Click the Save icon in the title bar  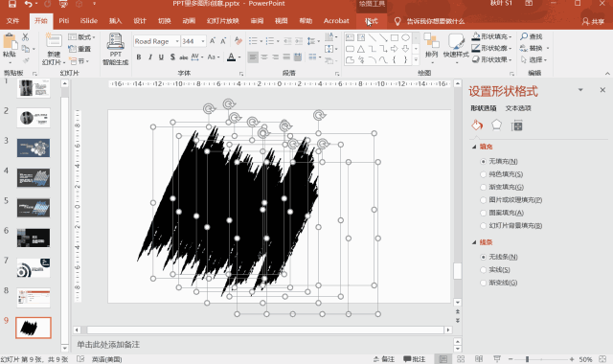12,4
